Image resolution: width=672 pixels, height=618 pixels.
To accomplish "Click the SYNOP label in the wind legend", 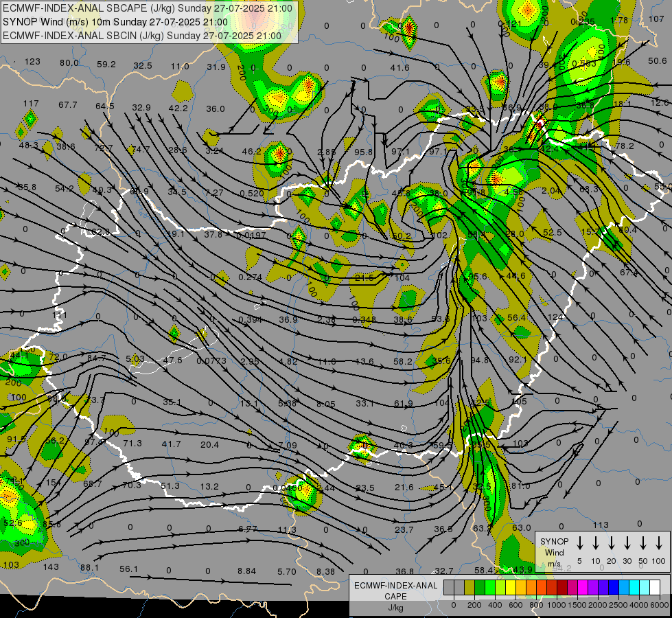I will [554, 541].
